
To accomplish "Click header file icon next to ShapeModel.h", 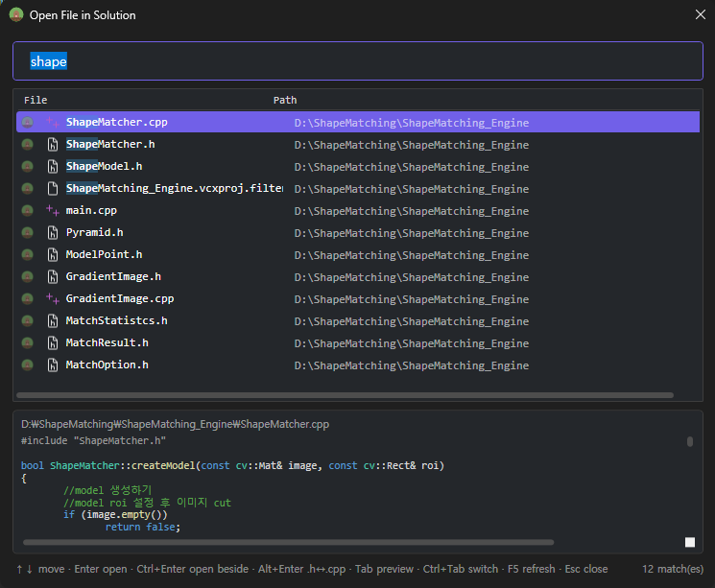I will (53, 166).
